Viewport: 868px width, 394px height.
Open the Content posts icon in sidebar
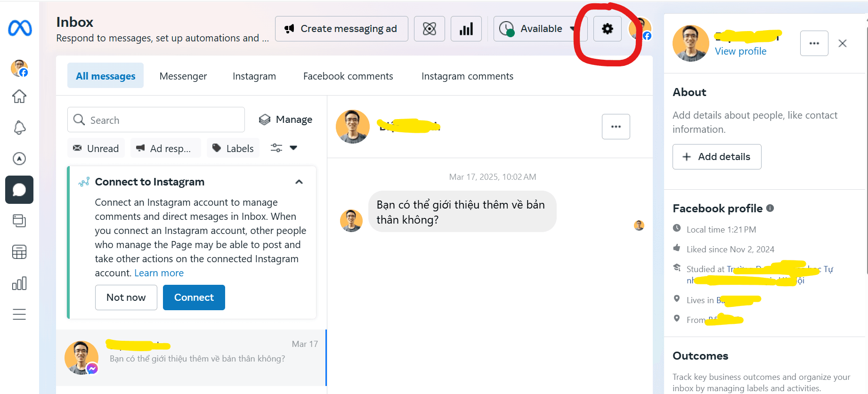pos(19,221)
